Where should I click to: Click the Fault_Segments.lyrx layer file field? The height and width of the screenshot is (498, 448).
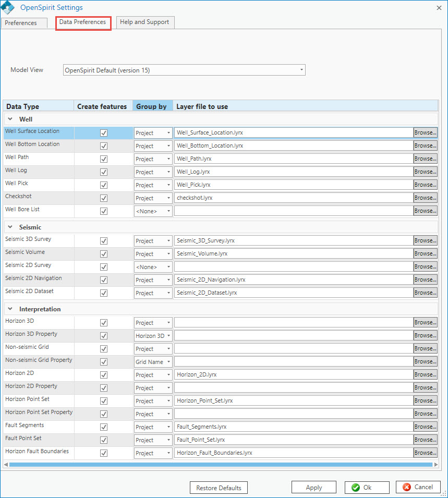(x=294, y=427)
